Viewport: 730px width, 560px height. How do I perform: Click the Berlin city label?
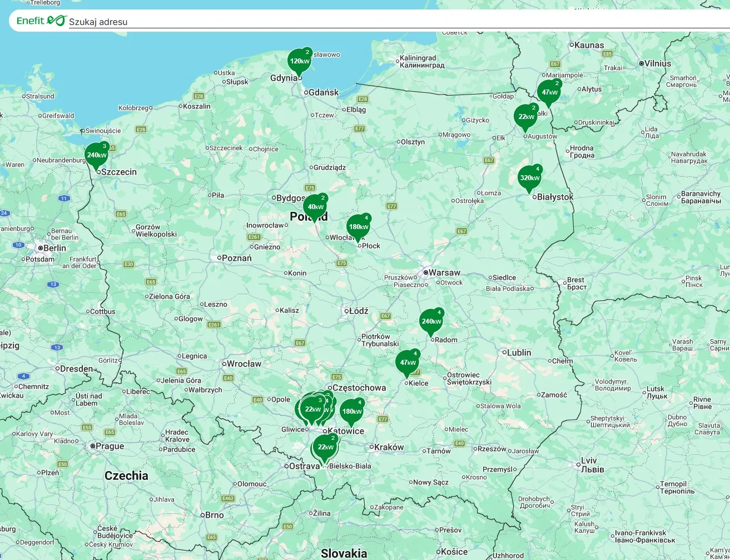point(54,248)
